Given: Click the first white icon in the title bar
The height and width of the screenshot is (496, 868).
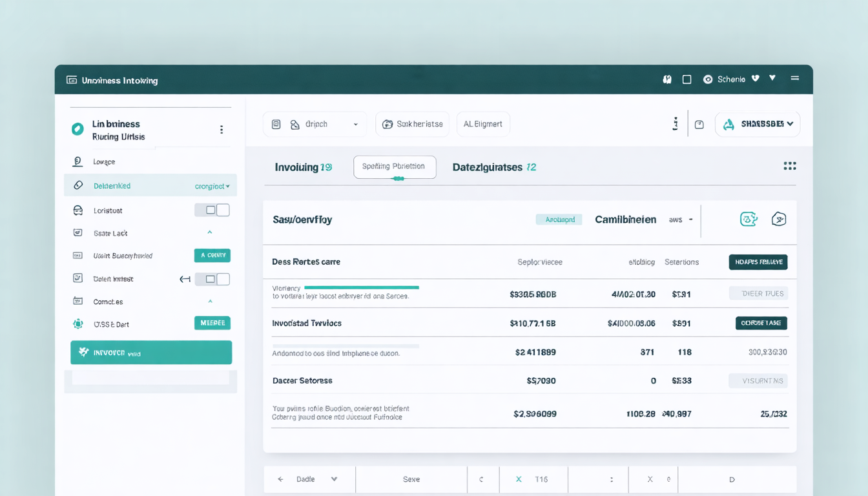Looking at the screenshot, I should 668,79.
